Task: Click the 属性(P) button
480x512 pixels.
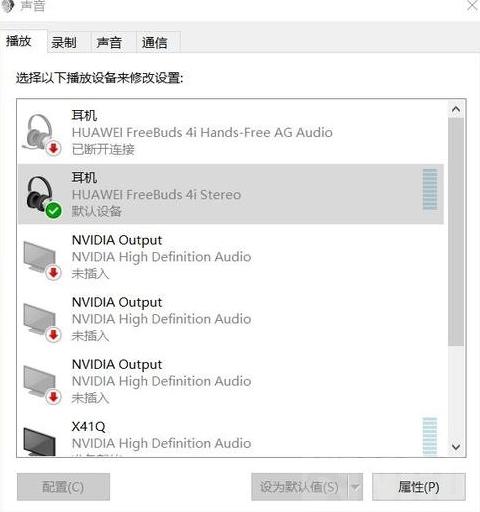Action: 419,487
